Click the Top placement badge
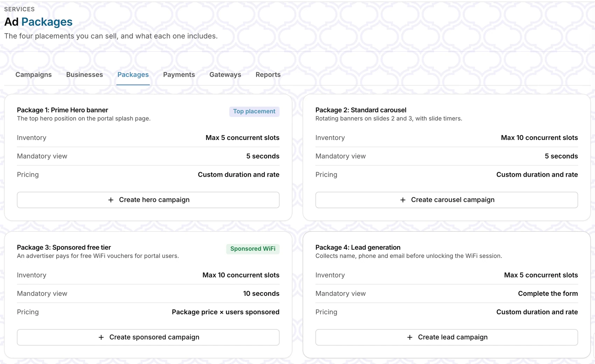This screenshot has width=595, height=364. 254,111
